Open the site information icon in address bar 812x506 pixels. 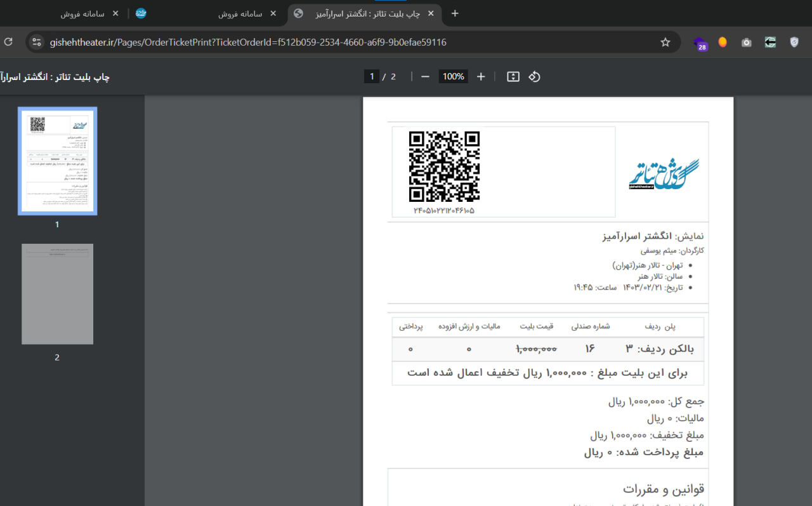[x=37, y=42]
